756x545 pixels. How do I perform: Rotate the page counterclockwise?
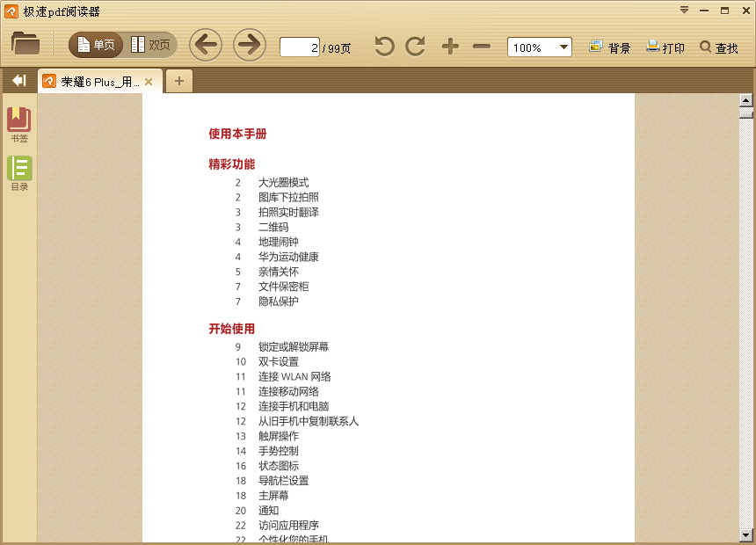383,47
